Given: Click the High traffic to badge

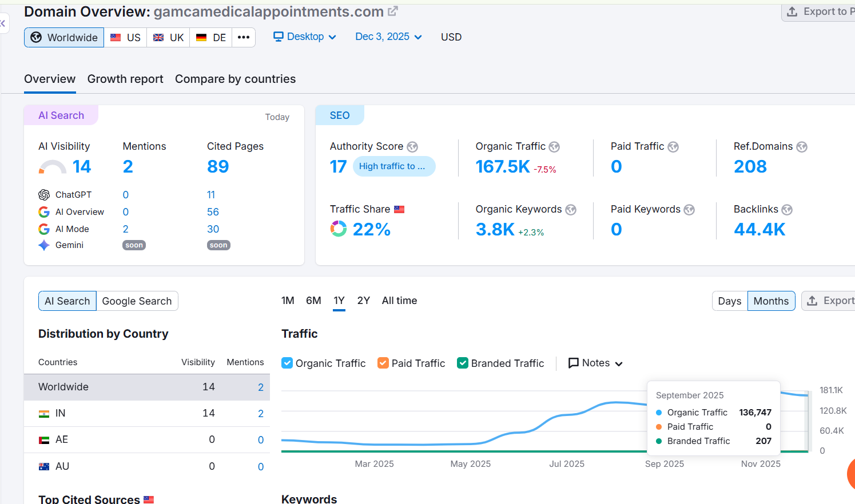Looking at the screenshot, I should [x=393, y=166].
